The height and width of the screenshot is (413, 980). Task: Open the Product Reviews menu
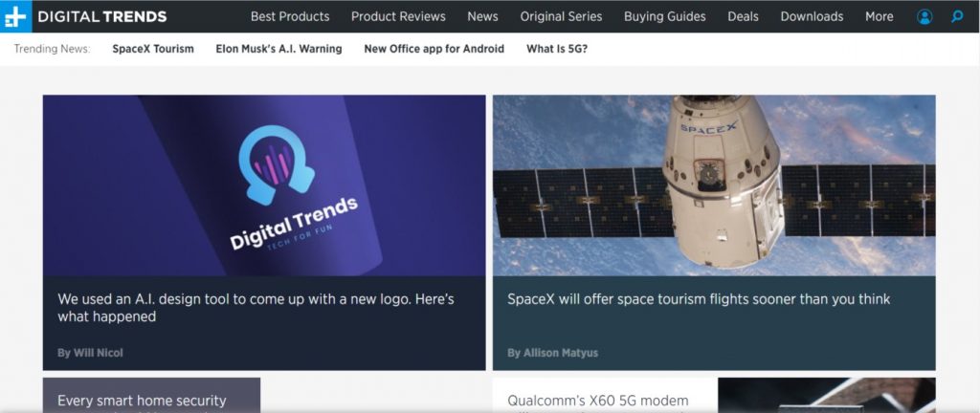[x=398, y=17]
